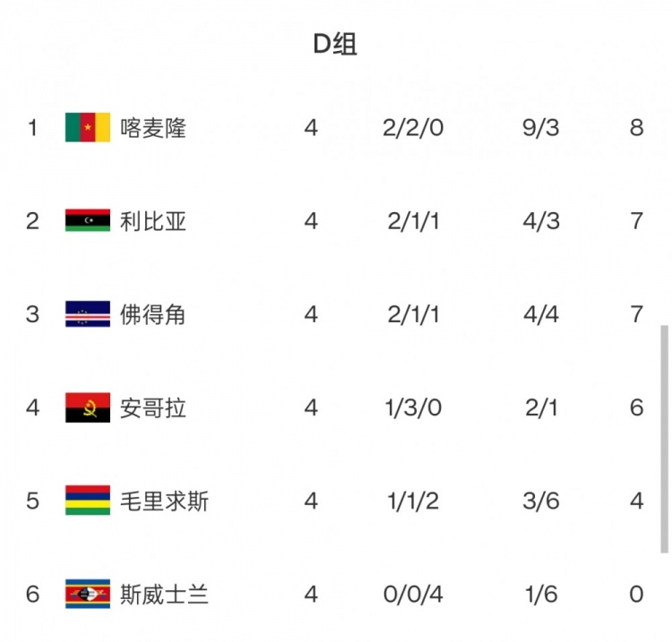Click the Eswatini flag icon
Viewport: 672px width, 642px height.
pos(88,594)
